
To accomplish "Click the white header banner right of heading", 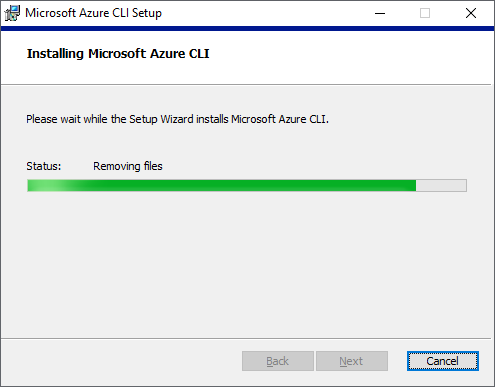I will (x=350, y=57).
